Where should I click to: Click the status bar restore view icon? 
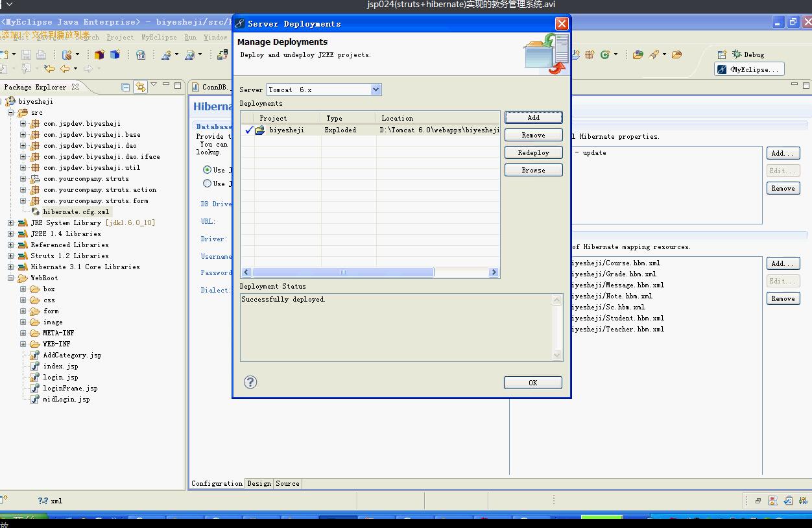coord(758,501)
